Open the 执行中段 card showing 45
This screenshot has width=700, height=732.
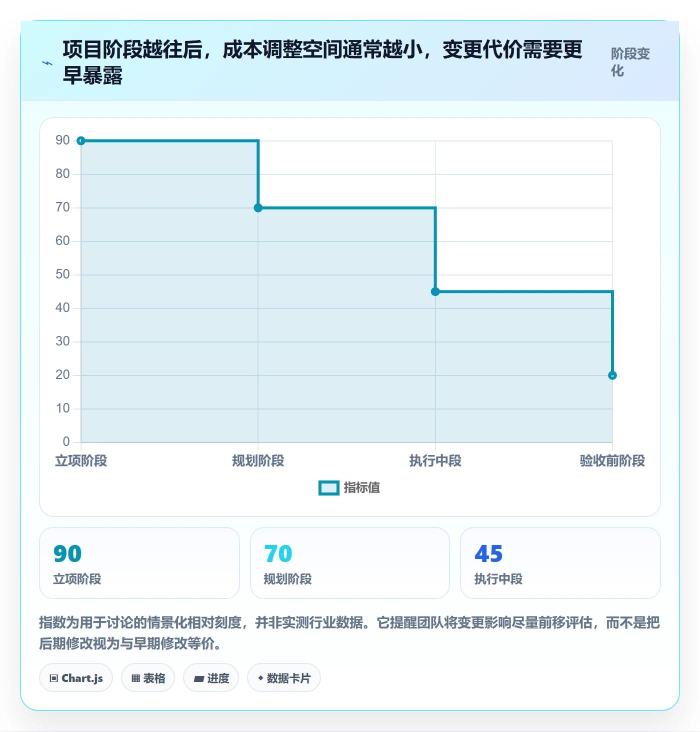pos(560,563)
